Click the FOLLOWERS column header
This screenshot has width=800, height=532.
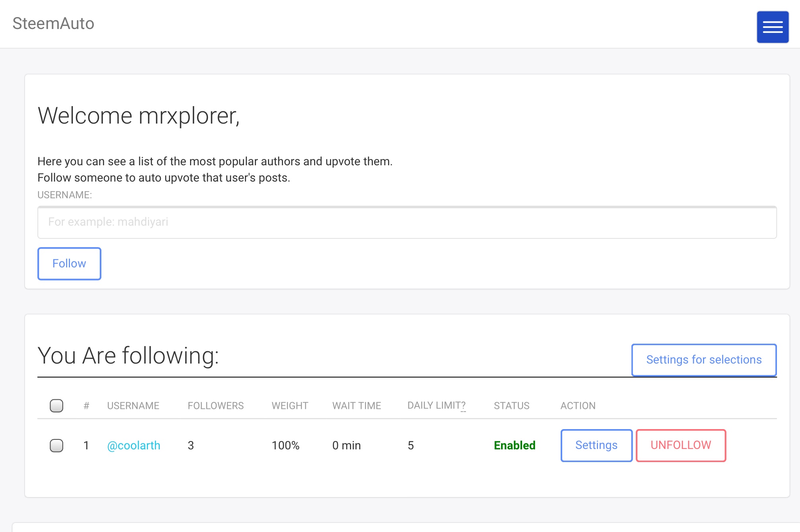(216, 406)
